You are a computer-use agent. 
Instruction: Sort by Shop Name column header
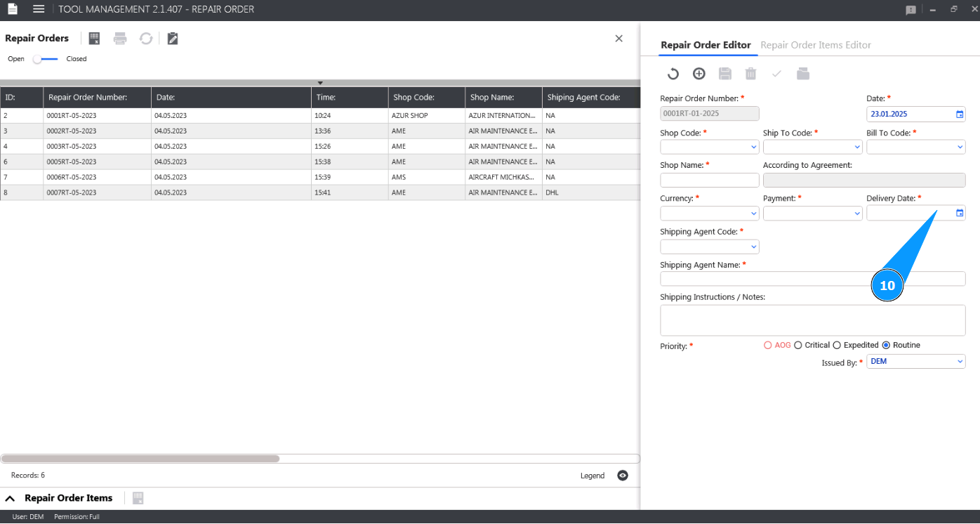pyautogui.click(x=504, y=98)
